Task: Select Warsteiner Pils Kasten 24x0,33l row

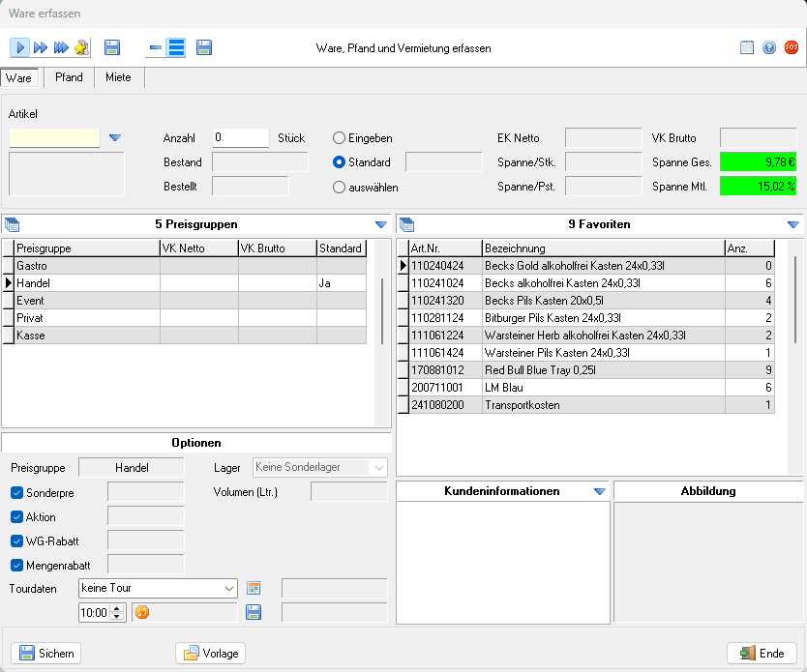Action: coord(586,353)
